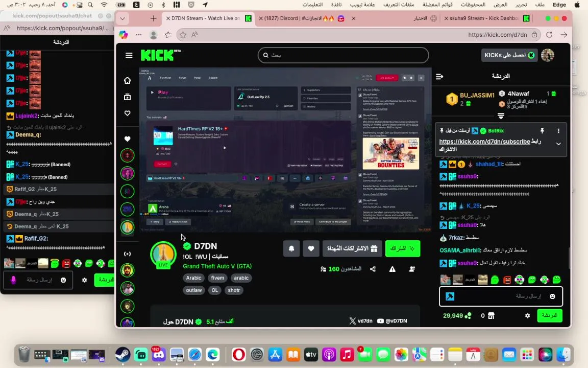
Task: Add page to favorites with star icon
Action: [183, 35]
